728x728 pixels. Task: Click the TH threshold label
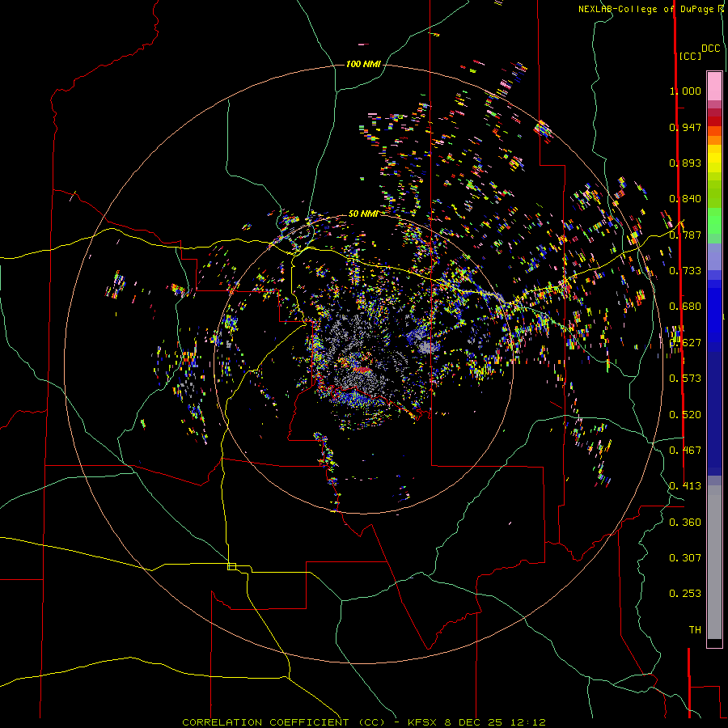[x=695, y=630]
